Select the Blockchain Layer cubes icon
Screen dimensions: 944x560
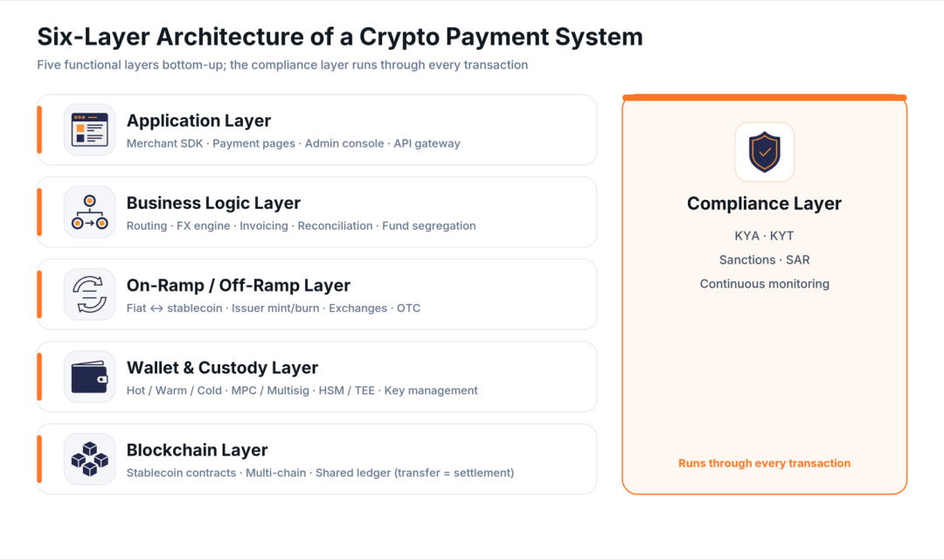click(x=90, y=460)
